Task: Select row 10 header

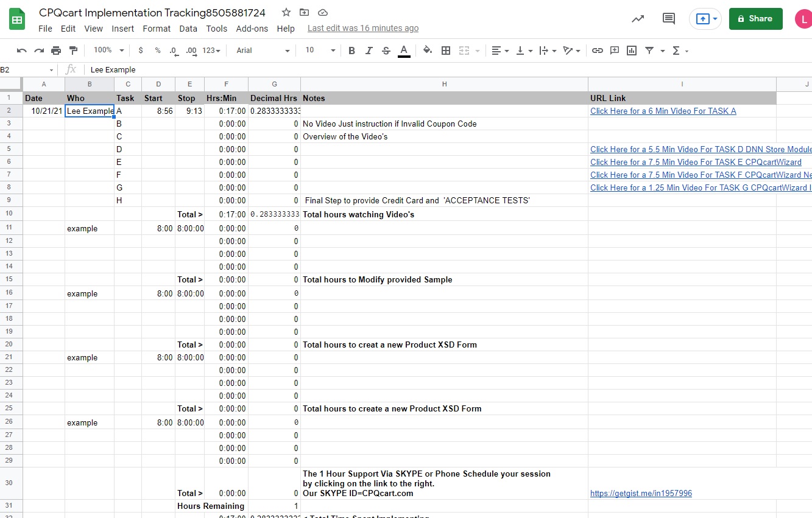Action: [11, 214]
